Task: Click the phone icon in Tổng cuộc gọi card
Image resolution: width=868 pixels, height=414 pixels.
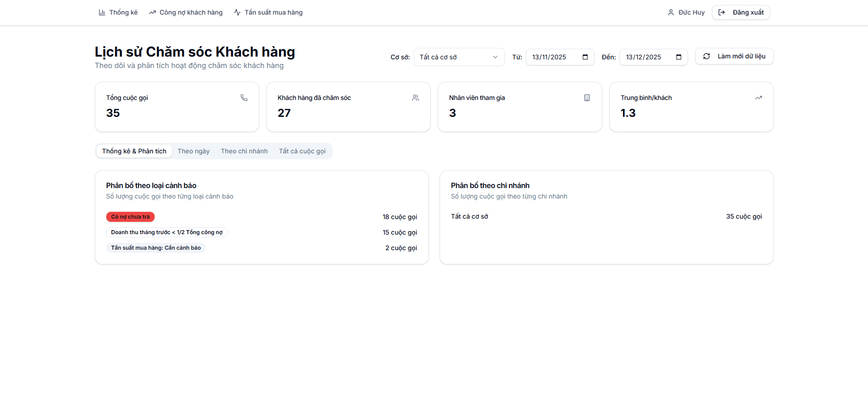Action: [x=244, y=98]
